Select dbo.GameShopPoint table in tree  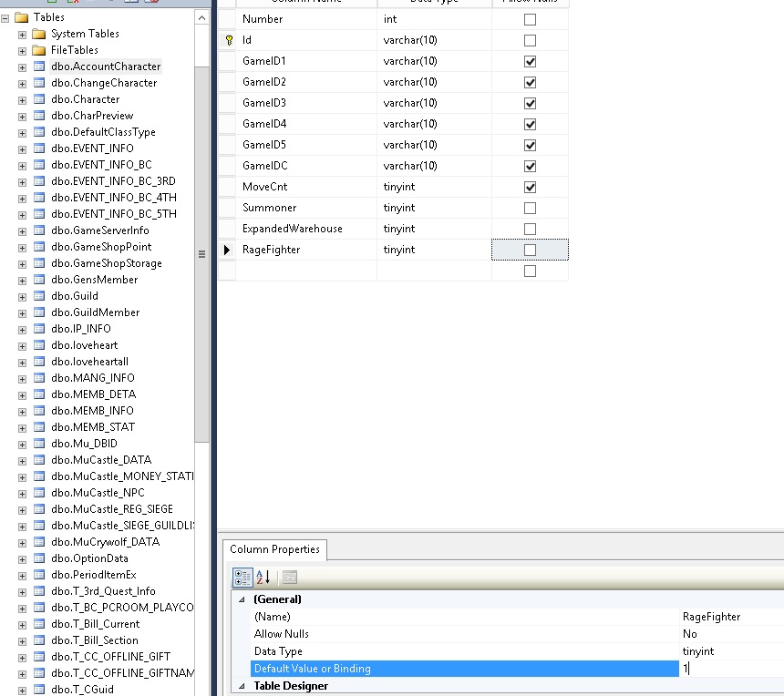(x=101, y=247)
